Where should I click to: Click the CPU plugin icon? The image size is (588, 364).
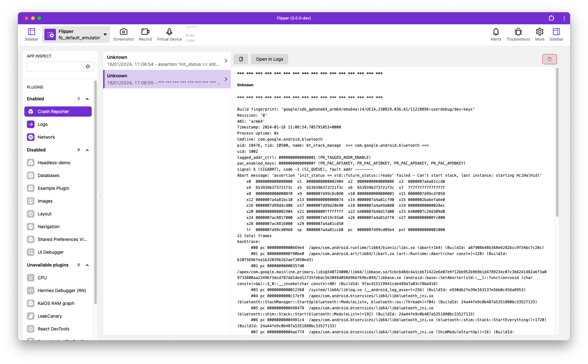pyautogui.click(x=31, y=278)
